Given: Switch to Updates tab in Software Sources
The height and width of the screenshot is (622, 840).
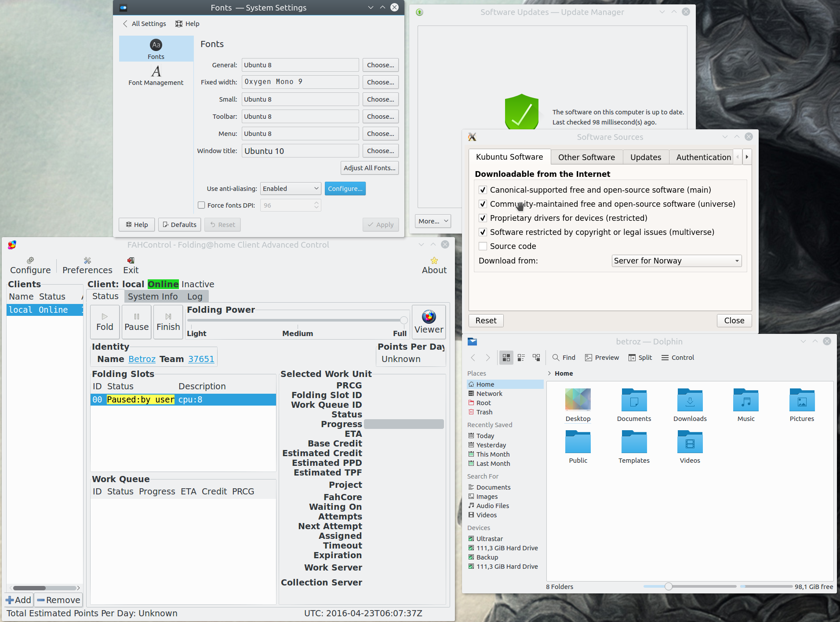Looking at the screenshot, I should pyautogui.click(x=645, y=157).
